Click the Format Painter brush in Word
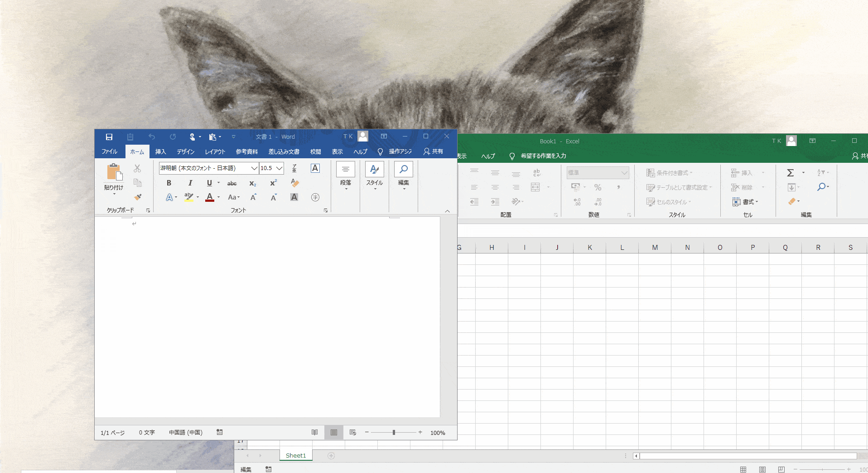The image size is (868, 473). pyautogui.click(x=138, y=197)
